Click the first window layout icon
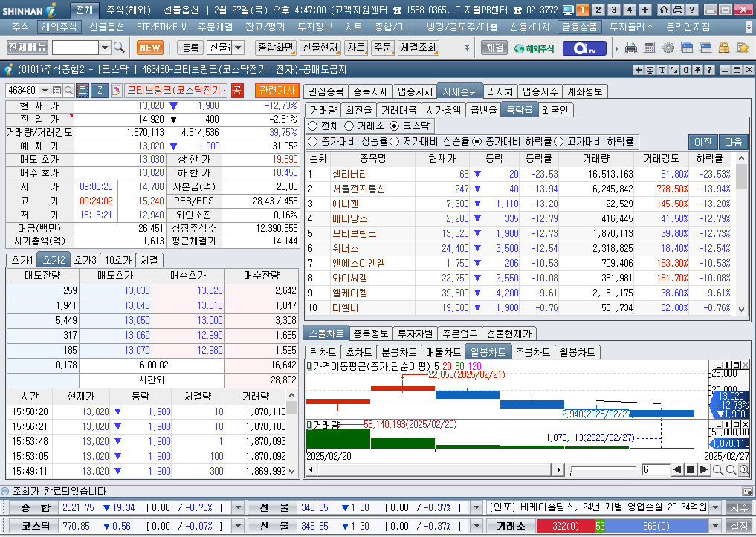The width and height of the screenshot is (756, 537). (x=687, y=48)
